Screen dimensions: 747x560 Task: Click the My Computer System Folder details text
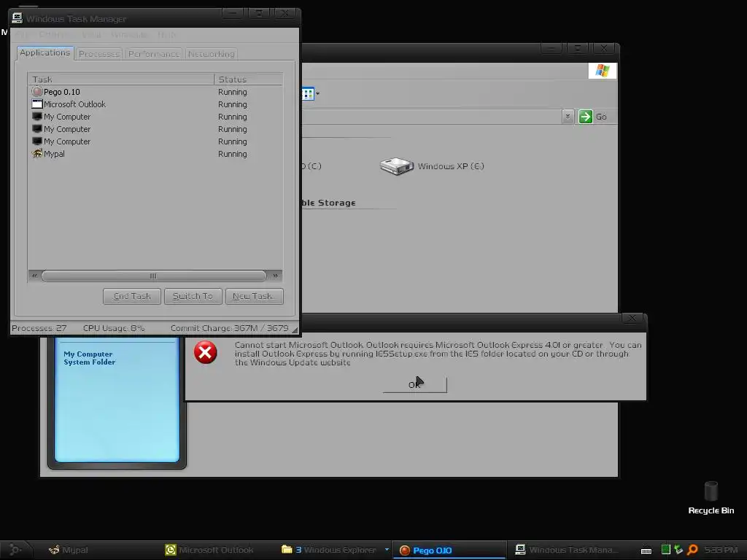pyautogui.click(x=89, y=358)
